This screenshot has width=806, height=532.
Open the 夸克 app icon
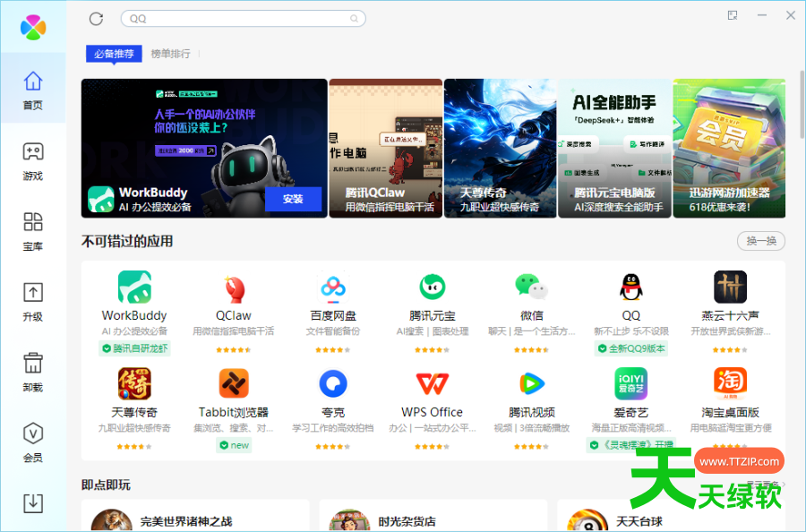[x=333, y=383]
